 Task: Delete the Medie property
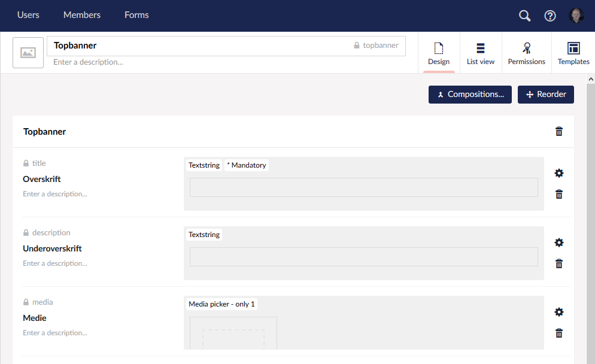[559, 333]
